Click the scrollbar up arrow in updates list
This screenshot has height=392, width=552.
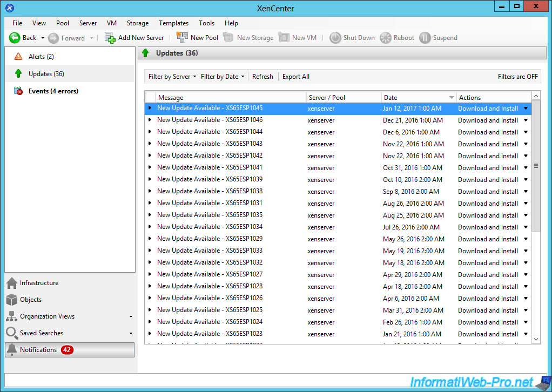[536, 96]
